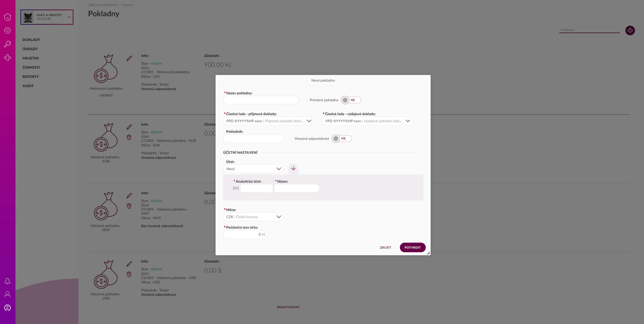The width and height of the screenshot is (644, 324).
Task: Edit Valutová pokladna - USD pencil icon
Action: (x=129, y=264)
